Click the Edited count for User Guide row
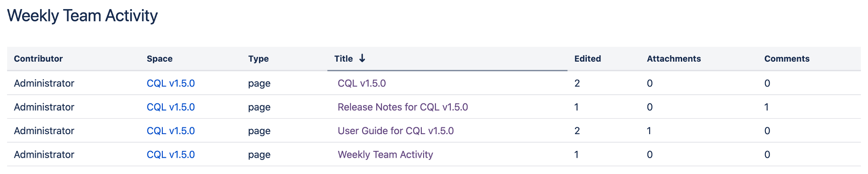This screenshot has height=174, width=868. coord(577,131)
